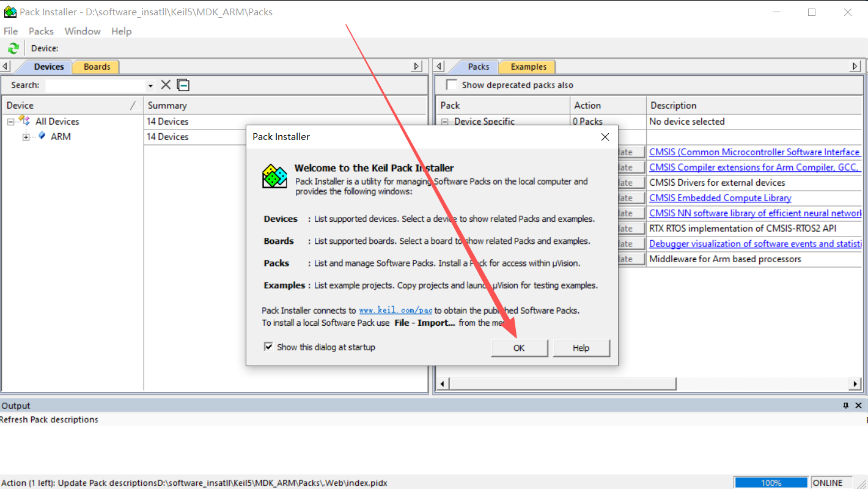This screenshot has height=489, width=868.
Task: Click the Help button in the welcome dialog
Action: click(581, 348)
